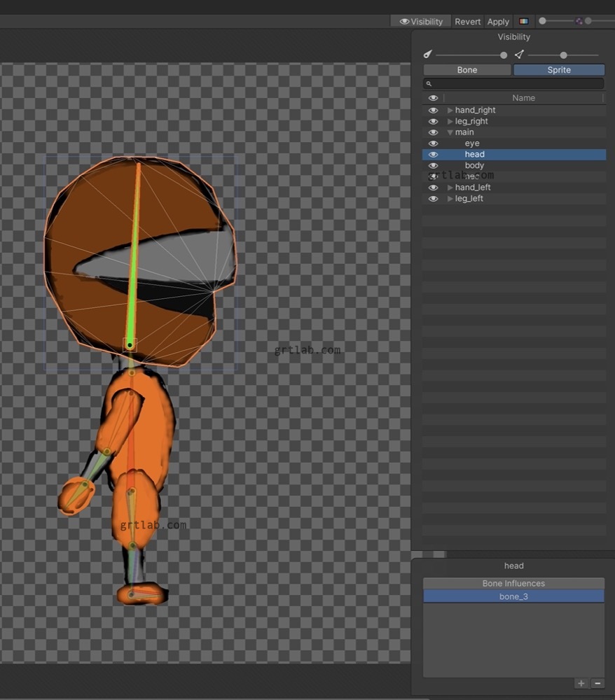Click the mesh opacity icon
The width and height of the screenshot is (615, 700).
click(519, 55)
